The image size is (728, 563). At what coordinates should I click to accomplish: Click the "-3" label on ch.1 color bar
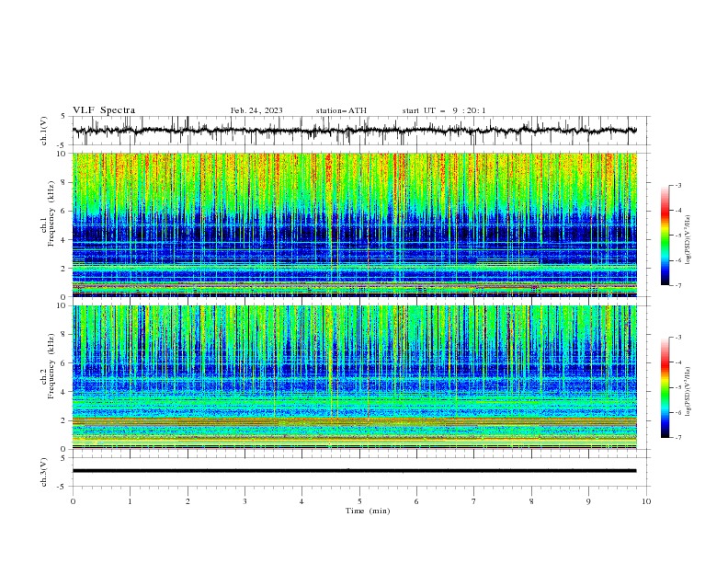pyautogui.click(x=677, y=185)
